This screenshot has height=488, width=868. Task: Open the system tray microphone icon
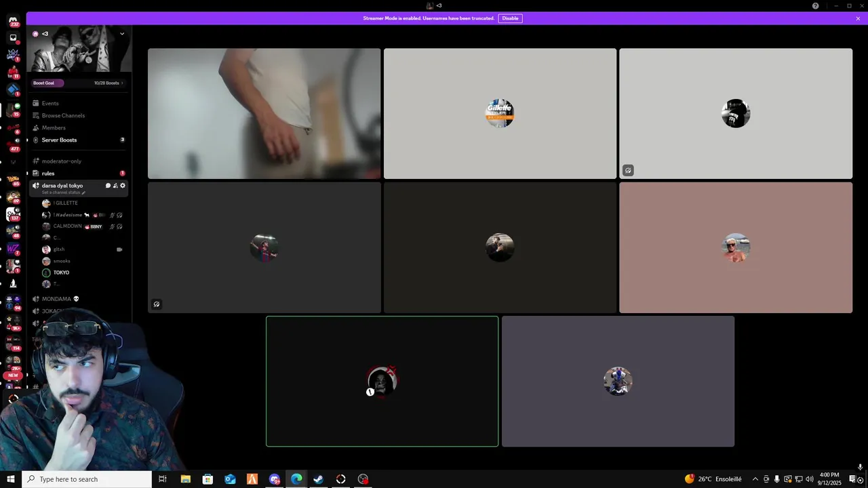pos(777,479)
